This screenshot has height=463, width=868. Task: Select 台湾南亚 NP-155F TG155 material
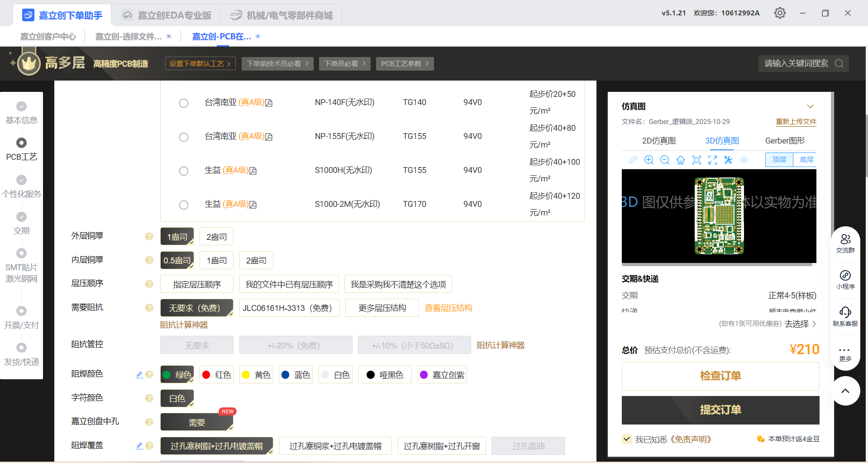(184, 137)
